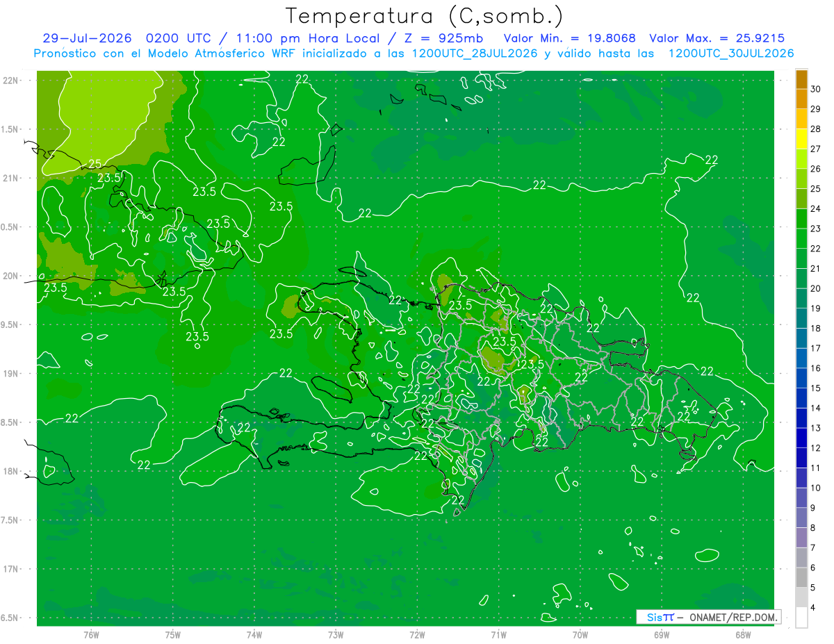This screenshot has height=644, width=834.
Task: Click the "75W" longitude axis label
Action: point(172,635)
